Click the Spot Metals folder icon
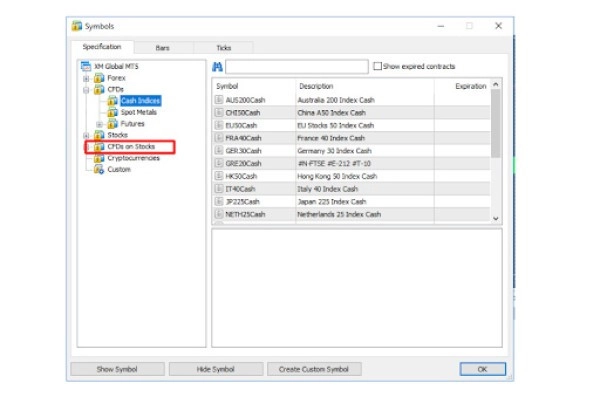 (x=112, y=112)
